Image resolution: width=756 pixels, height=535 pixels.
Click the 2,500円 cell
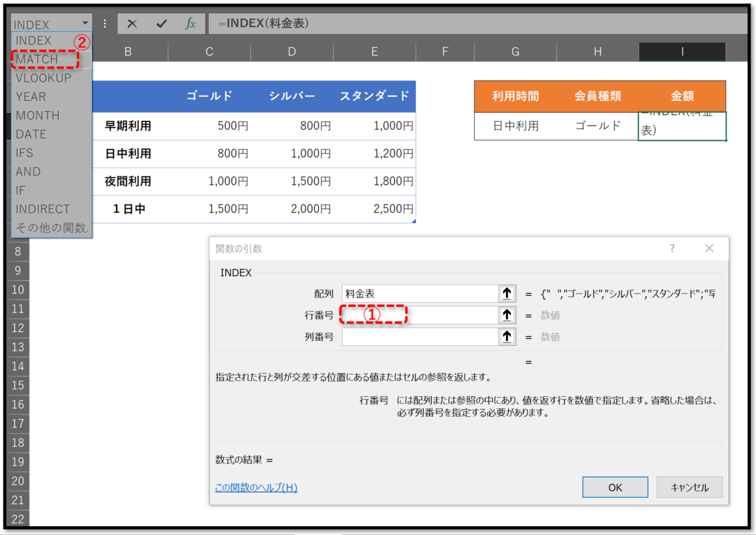point(374,209)
